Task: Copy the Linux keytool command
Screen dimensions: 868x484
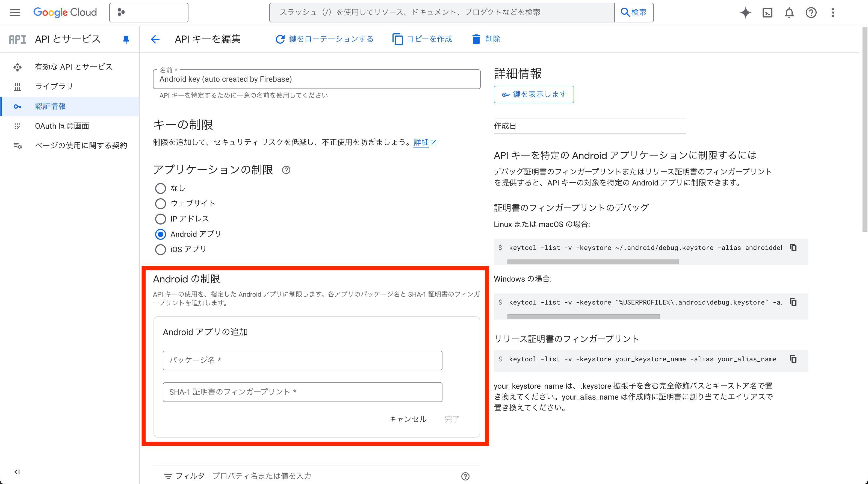Action: coord(793,248)
